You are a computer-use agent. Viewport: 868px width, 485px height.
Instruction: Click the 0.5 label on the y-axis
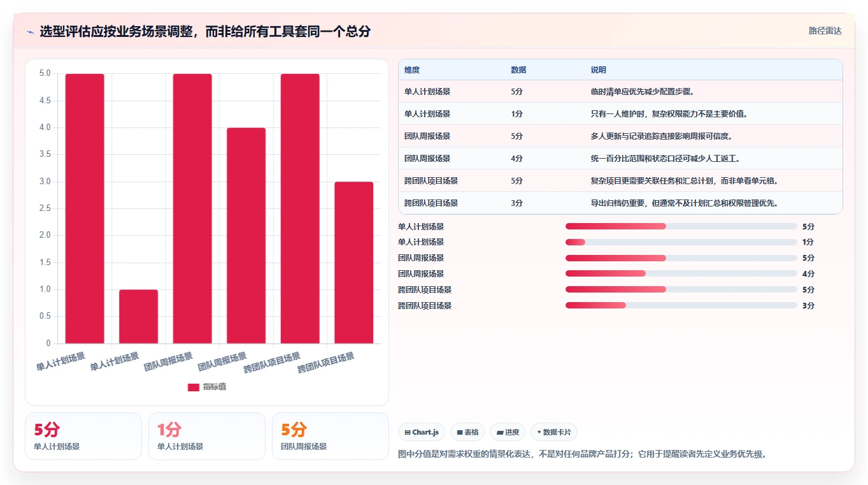click(x=45, y=317)
